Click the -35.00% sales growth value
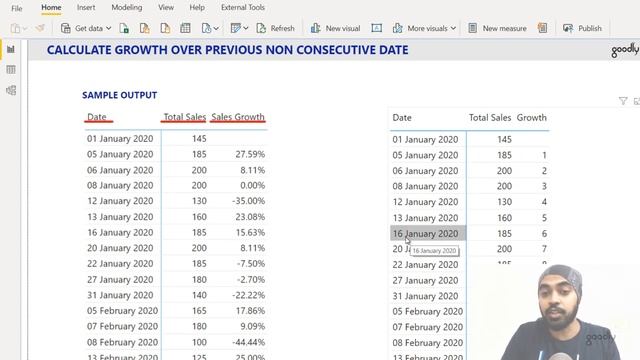This screenshot has height=360, width=640. click(x=249, y=201)
